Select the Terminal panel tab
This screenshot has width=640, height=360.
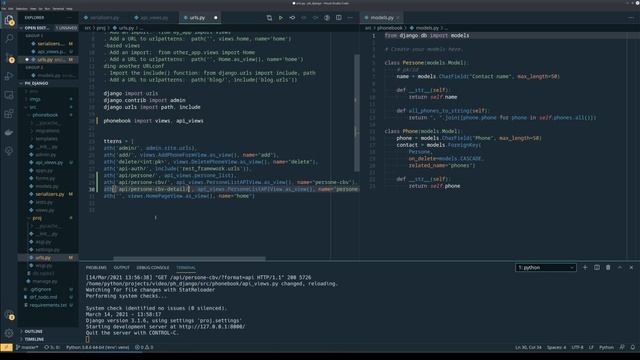(186, 267)
